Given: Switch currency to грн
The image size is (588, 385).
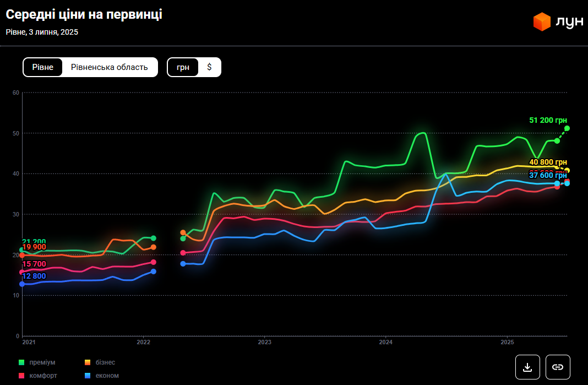Looking at the screenshot, I should 183,67.
